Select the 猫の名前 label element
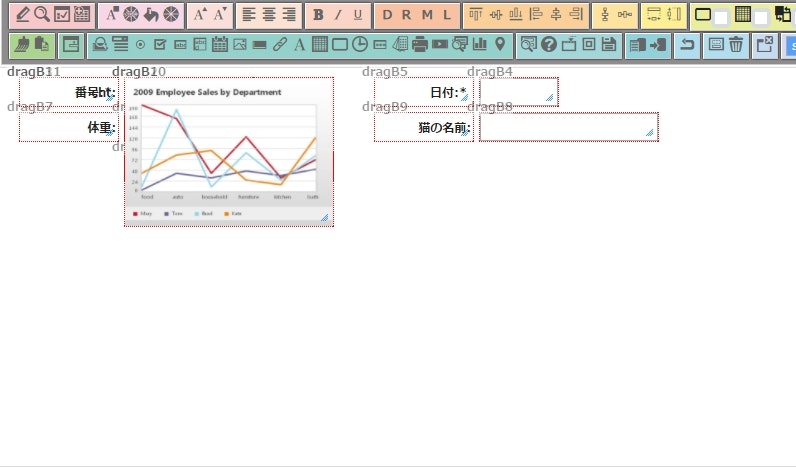This screenshot has width=796, height=467. pyautogui.click(x=424, y=127)
